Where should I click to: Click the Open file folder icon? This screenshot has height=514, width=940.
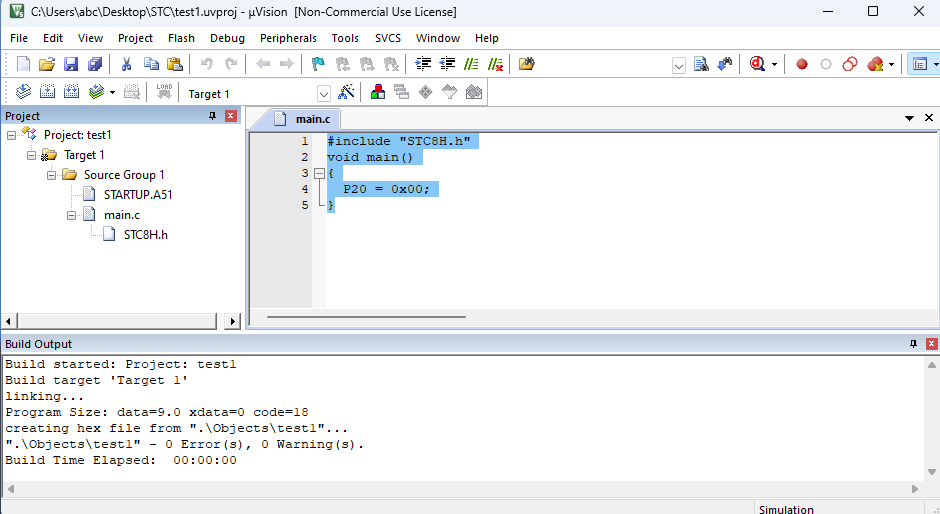(x=47, y=64)
